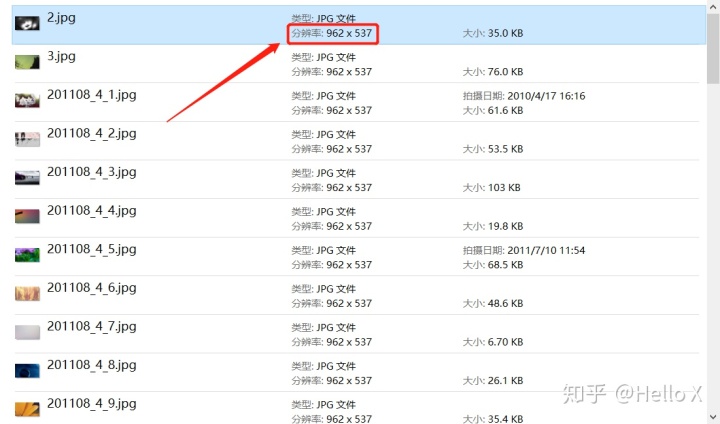Click the vertical scrollbar thumb
The height and width of the screenshot is (424, 720).
click(x=713, y=48)
